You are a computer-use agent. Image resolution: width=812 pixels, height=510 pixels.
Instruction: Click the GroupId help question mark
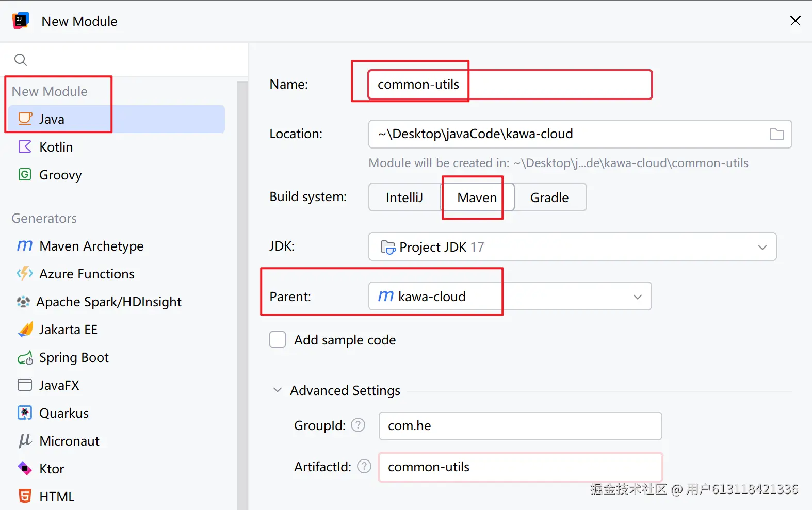[x=358, y=425]
